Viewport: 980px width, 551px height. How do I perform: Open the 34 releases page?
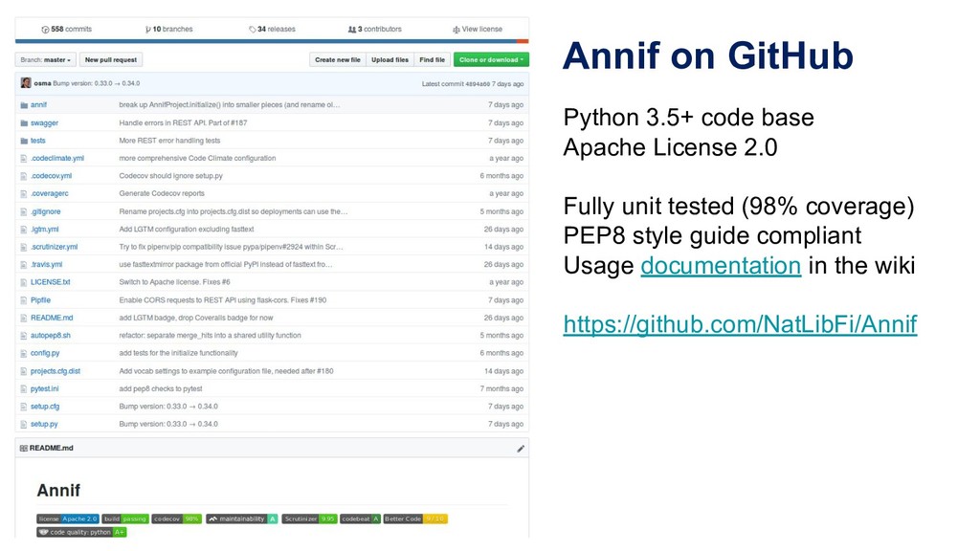272,30
